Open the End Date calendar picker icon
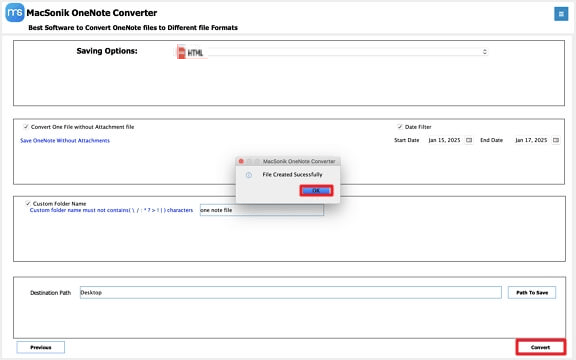This screenshot has height=360, width=576. point(556,140)
